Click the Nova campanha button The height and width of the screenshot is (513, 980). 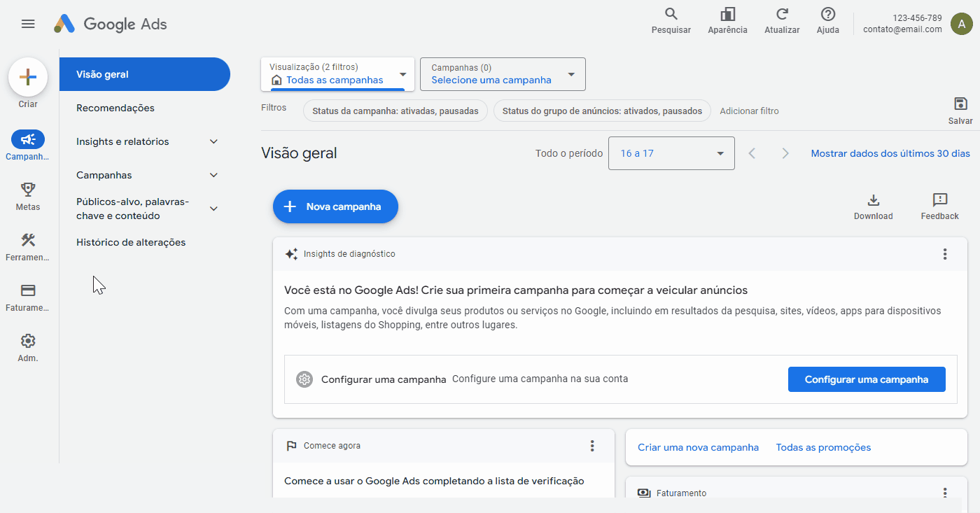(335, 206)
